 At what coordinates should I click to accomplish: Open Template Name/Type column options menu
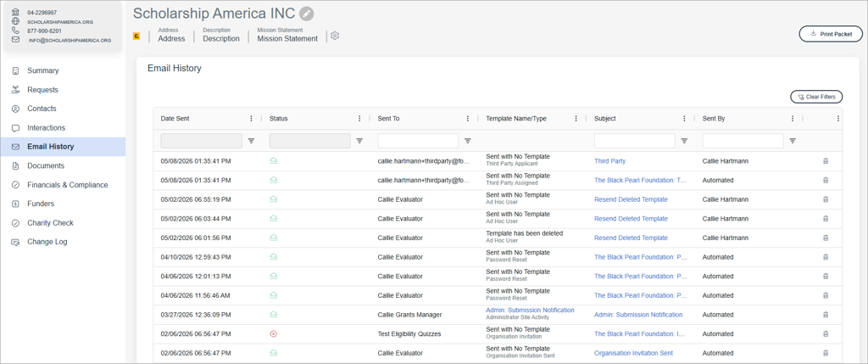(x=576, y=119)
